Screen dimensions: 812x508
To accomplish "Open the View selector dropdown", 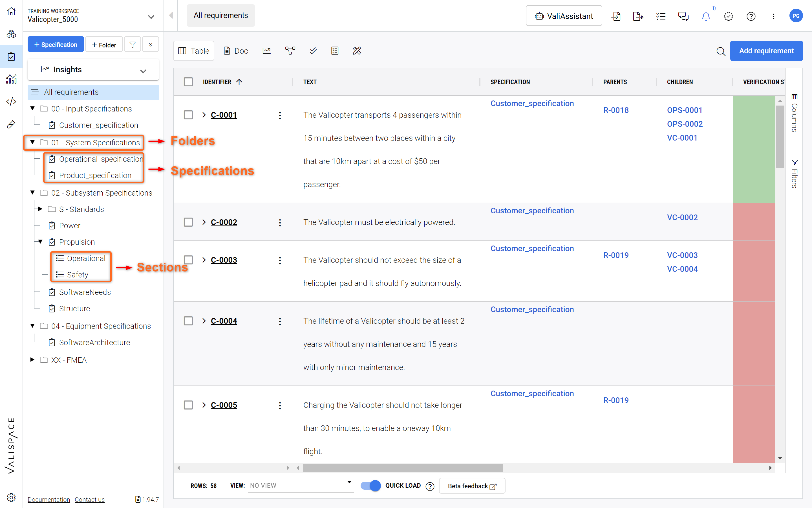I will tap(300, 485).
